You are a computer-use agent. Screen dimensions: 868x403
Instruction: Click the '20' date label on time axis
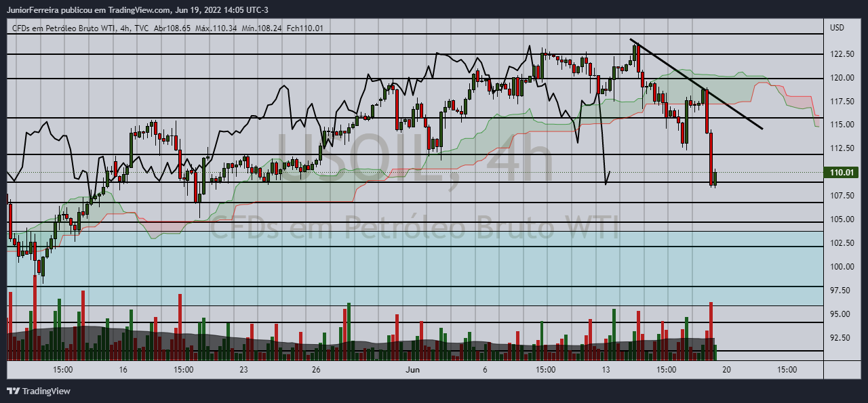coord(726,370)
